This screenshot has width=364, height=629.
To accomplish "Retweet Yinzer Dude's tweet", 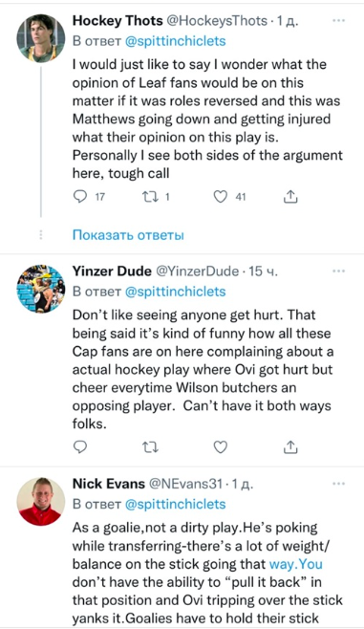I will tap(150, 446).
